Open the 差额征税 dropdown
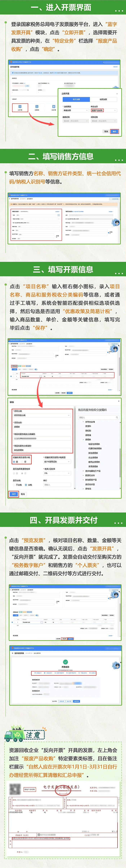The width and height of the screenshot is (126, 868). [76, 121]
